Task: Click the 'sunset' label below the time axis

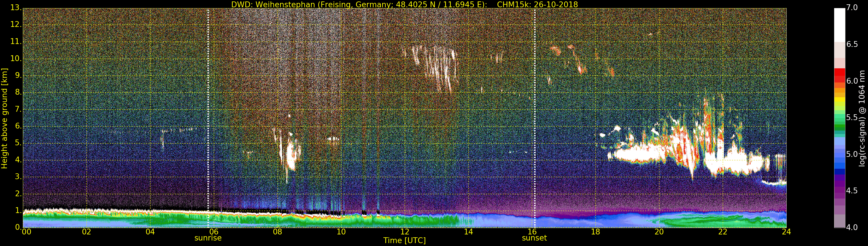Action: (x=534, y=238)
